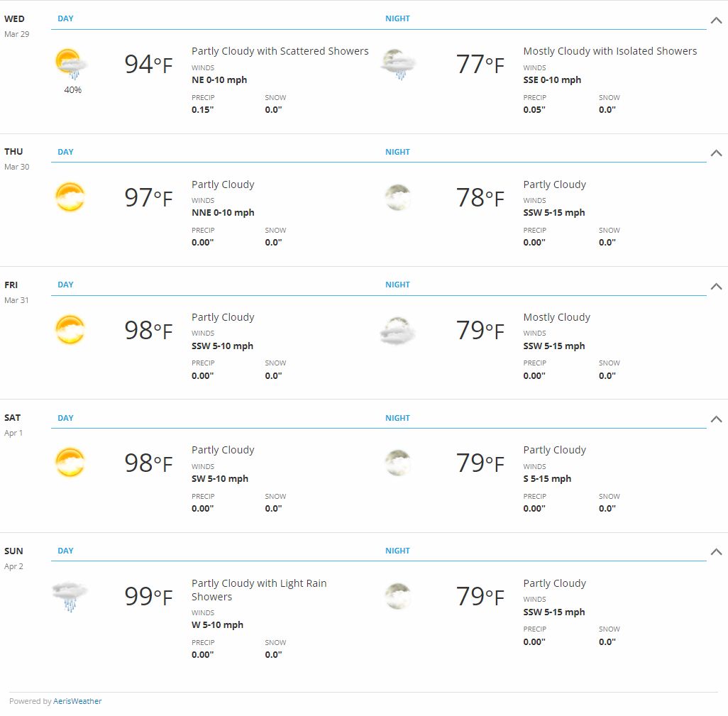Click the 99°F Sunday day temperature
Image resolution: width=728 pixels, height=716 pixels.
[148, 596]
